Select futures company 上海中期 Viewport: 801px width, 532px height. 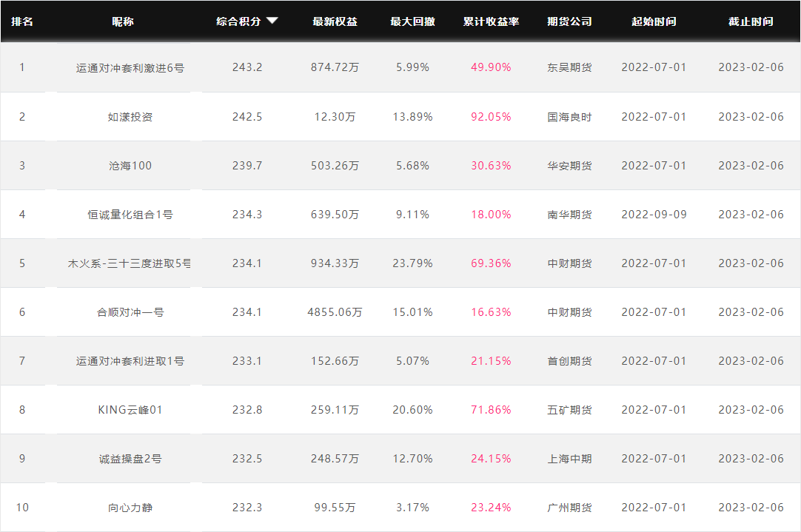569,459
